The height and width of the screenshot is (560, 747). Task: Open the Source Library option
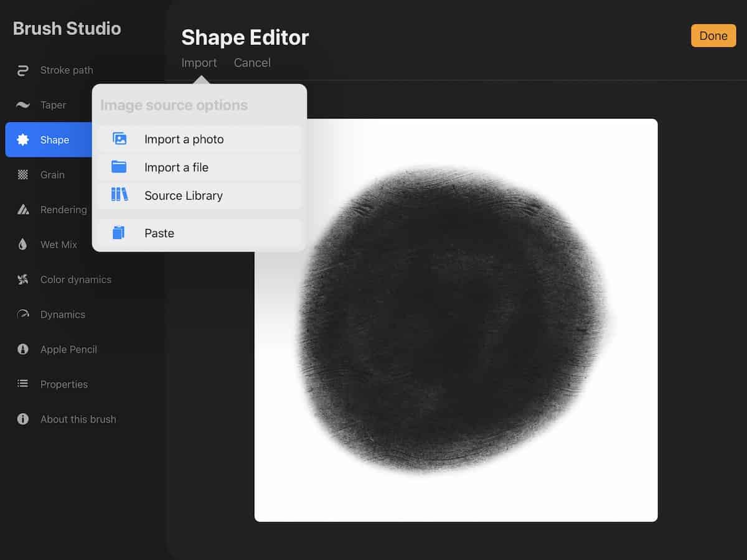click(199, 195)
